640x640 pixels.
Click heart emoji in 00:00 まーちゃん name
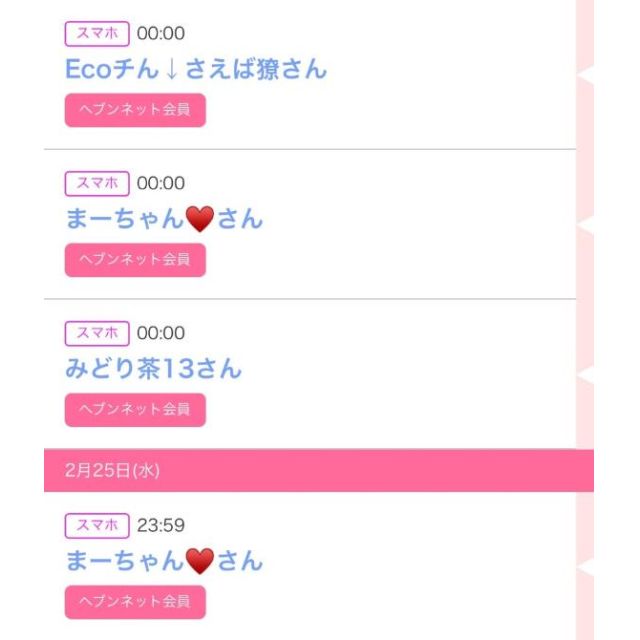pyautogui.click(x=200, y=220)
